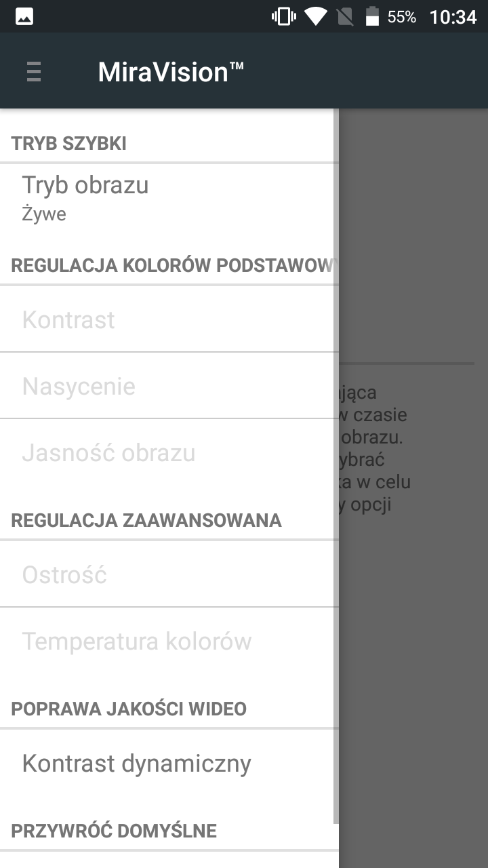The height and width of the screenshot is (868, 488).
Task: Tap the PRZYWRÓĆ DOMYŚLNE section header
Action: click(x=114, y=831)
